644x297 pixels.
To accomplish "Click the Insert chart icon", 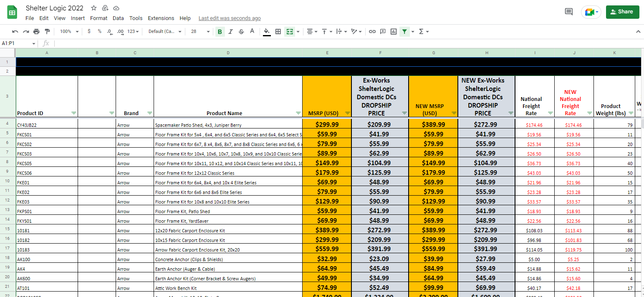I will point(394,31).
